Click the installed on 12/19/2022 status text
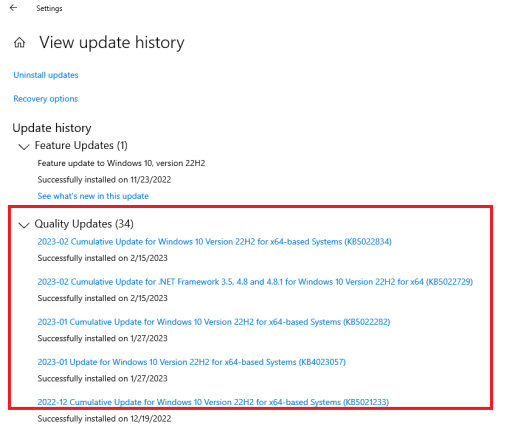 pyautogui.click(x=104, y=419)
